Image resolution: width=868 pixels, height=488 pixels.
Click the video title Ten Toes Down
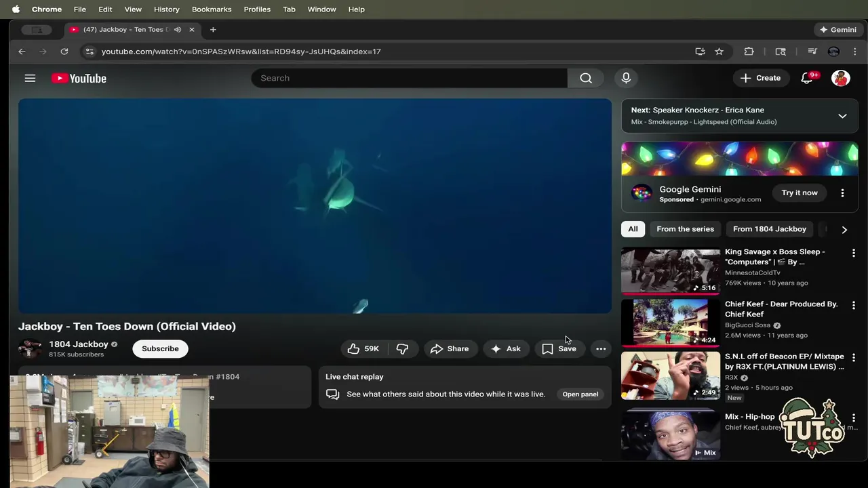click(127, 327)
